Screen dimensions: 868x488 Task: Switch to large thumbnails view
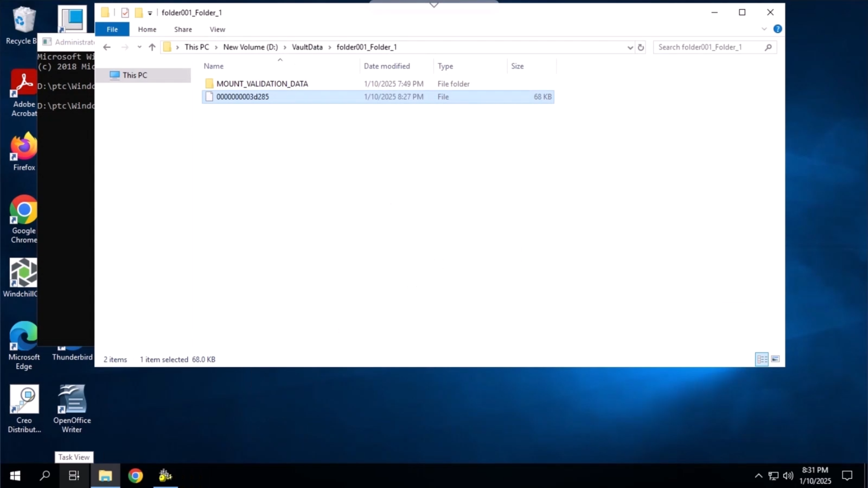tap(775, 359)
